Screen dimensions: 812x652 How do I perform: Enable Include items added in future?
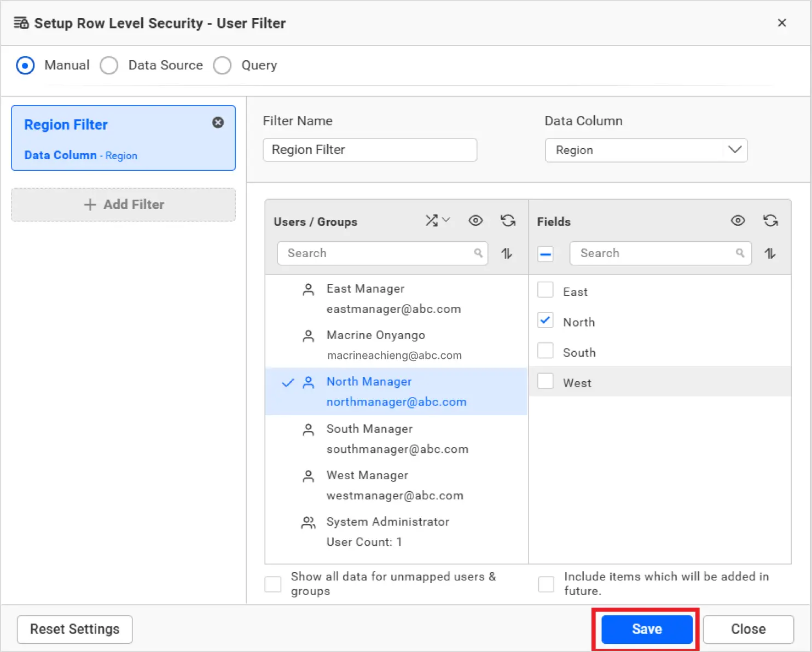point(546,584)
